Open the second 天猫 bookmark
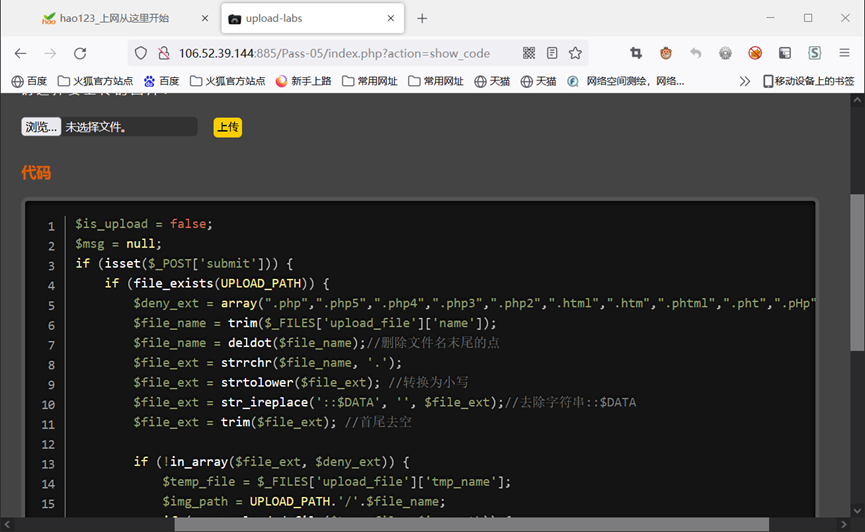Screen dimensions: 865x532 (538, 81)
